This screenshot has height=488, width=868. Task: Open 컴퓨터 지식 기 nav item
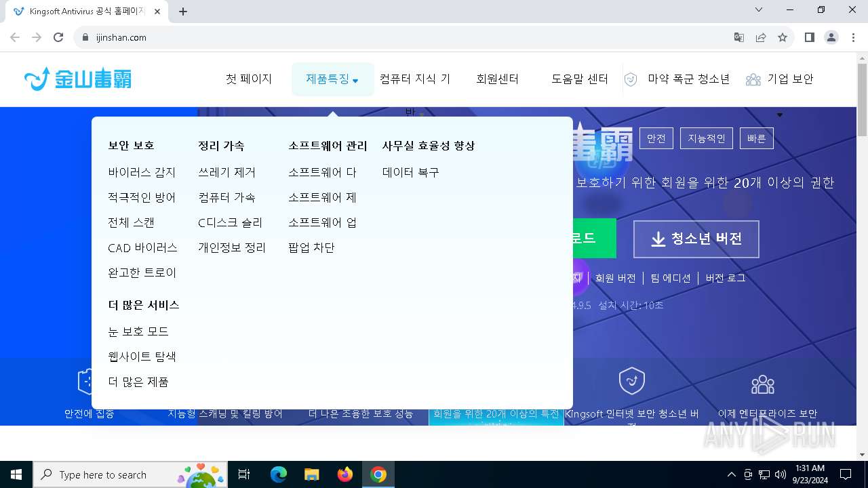[x=415, y=79]
